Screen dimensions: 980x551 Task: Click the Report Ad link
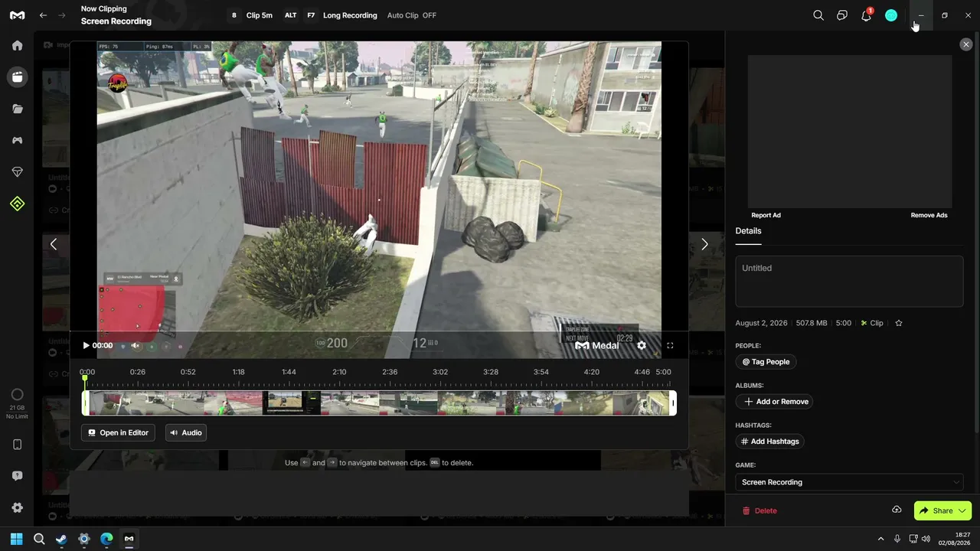(766, 215)
